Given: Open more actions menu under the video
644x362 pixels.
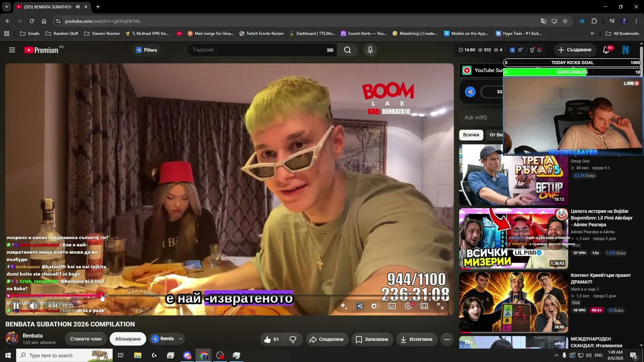Looking at the screenshot, I should [447, 339].
